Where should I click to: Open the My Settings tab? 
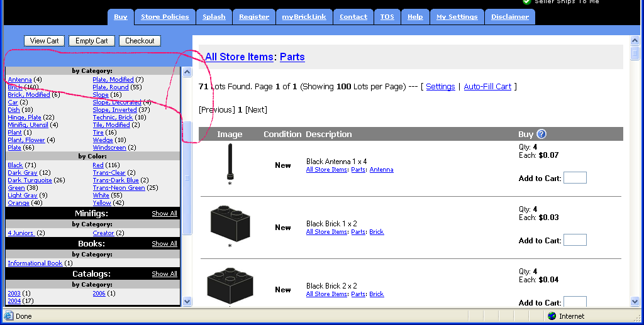pyautogui.click(x=457, y=17)
